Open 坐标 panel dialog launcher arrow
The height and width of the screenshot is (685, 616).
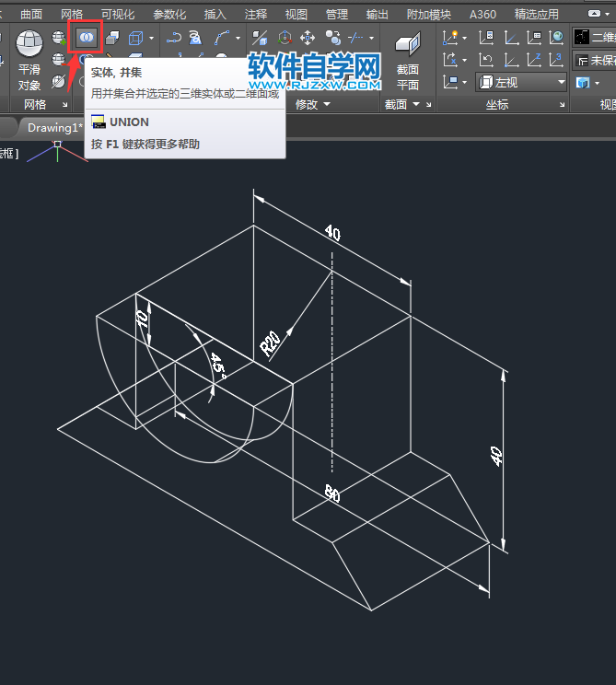click(x=562, y=104)
